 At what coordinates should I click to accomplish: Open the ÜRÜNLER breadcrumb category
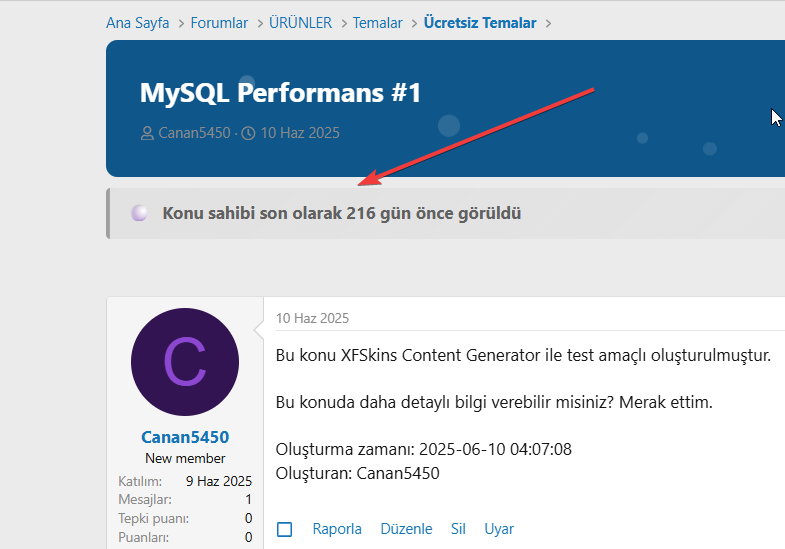(300, 22)
